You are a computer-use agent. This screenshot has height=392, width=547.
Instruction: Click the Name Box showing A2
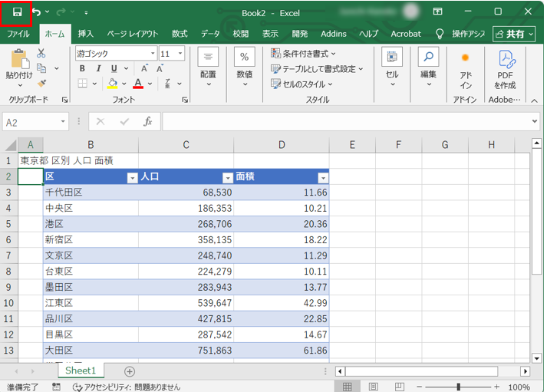pyautogui.click(x=35, y=122)
